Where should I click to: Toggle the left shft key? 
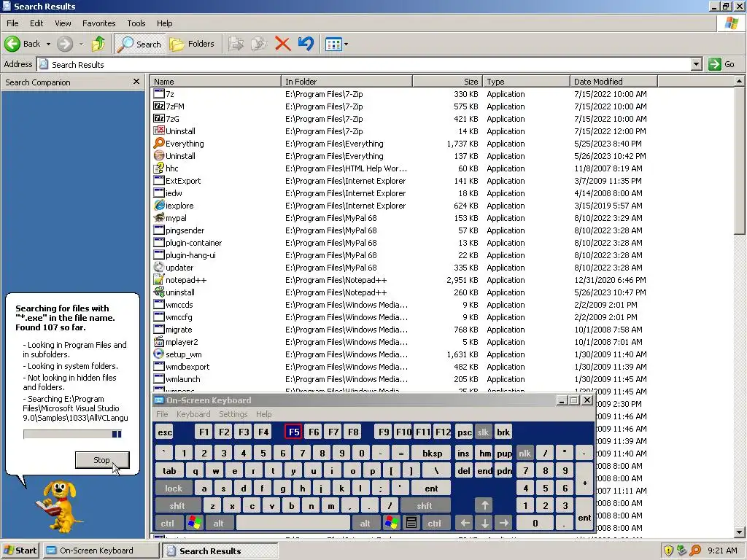(177, 506)
